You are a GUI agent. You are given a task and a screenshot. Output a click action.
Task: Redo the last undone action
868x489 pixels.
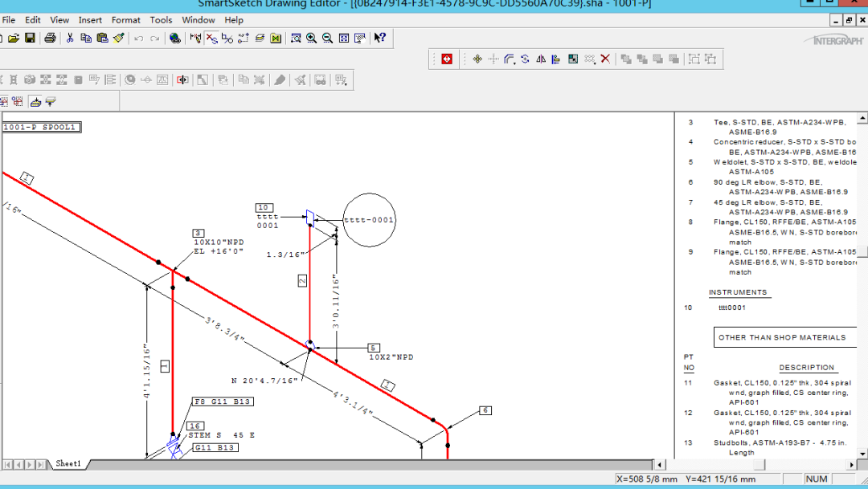click(x=155, y=38)
